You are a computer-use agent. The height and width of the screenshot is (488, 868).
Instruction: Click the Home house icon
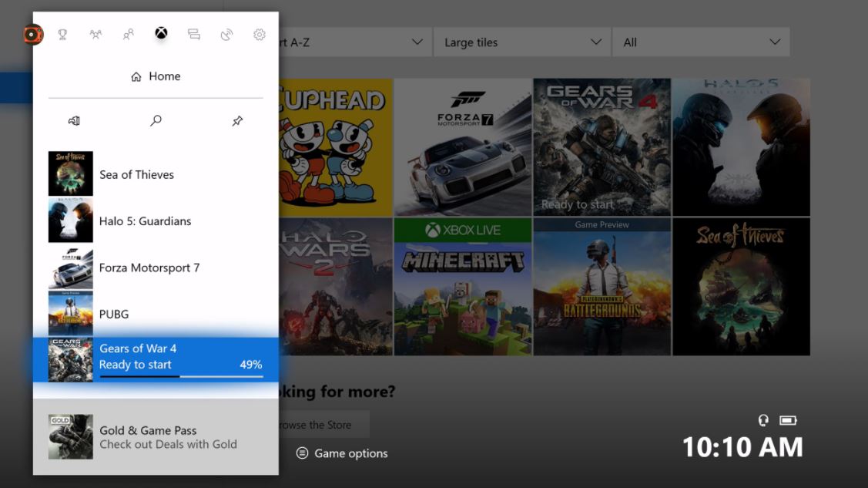pos(136,76)
